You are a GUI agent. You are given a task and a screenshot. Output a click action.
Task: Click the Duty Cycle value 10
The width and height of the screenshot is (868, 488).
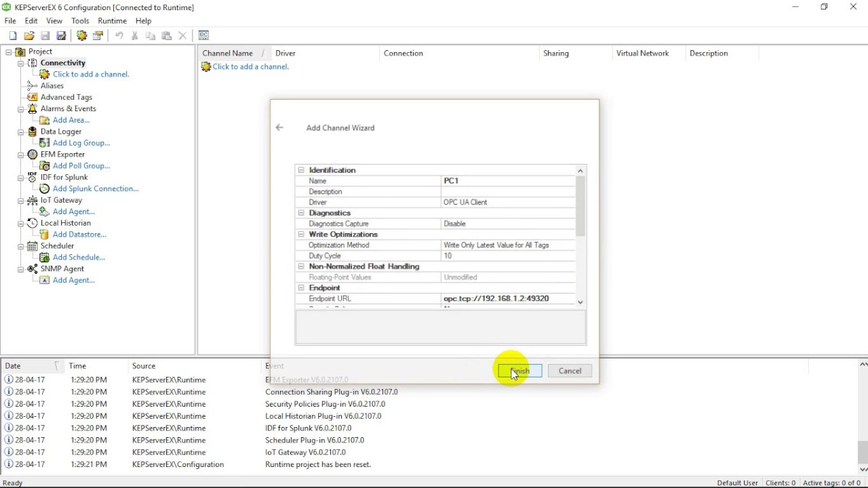[508, 256]
